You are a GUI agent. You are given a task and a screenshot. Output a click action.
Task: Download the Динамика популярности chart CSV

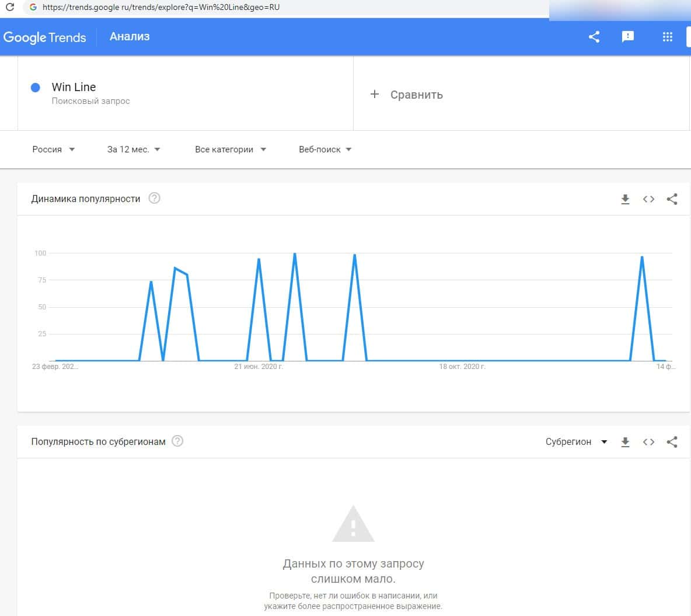(625, 199)
